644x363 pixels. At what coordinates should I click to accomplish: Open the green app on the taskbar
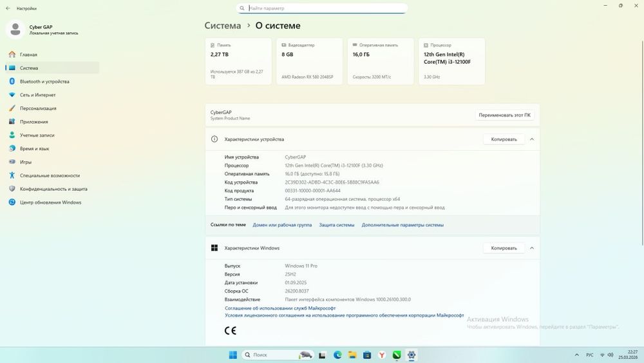tap(397, 355)
